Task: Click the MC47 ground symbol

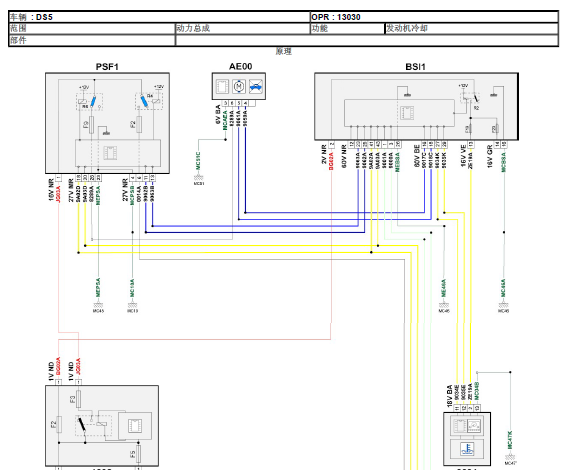Action: coord(510,457)
